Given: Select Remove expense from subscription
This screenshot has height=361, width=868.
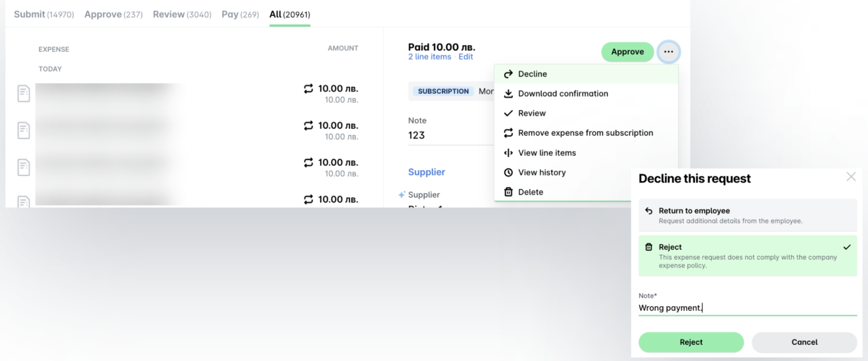Looking at the screenshot, I should (586, 133).
